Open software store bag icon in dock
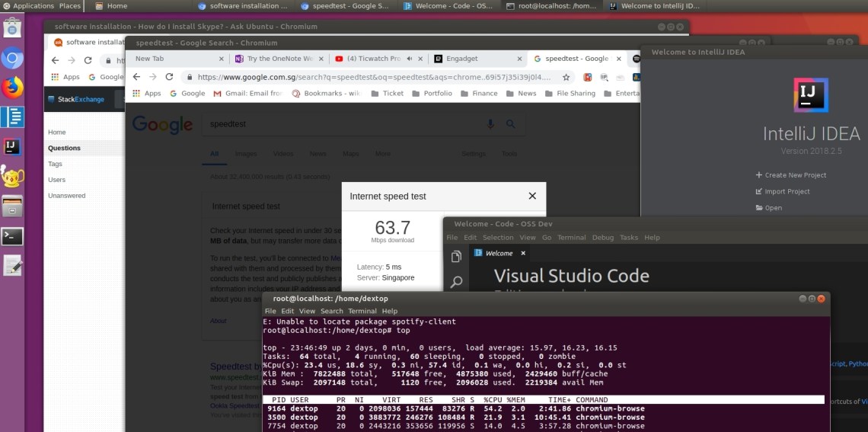Viewport: 868px width, 432px height. pyautogui.click(x=12, y=27)
